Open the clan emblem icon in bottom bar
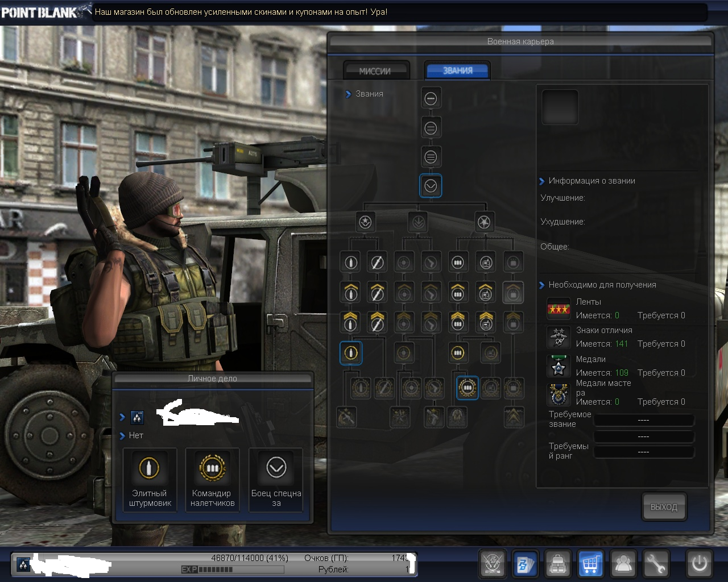This screenshot has width=728, height=582. coord(493,564)
